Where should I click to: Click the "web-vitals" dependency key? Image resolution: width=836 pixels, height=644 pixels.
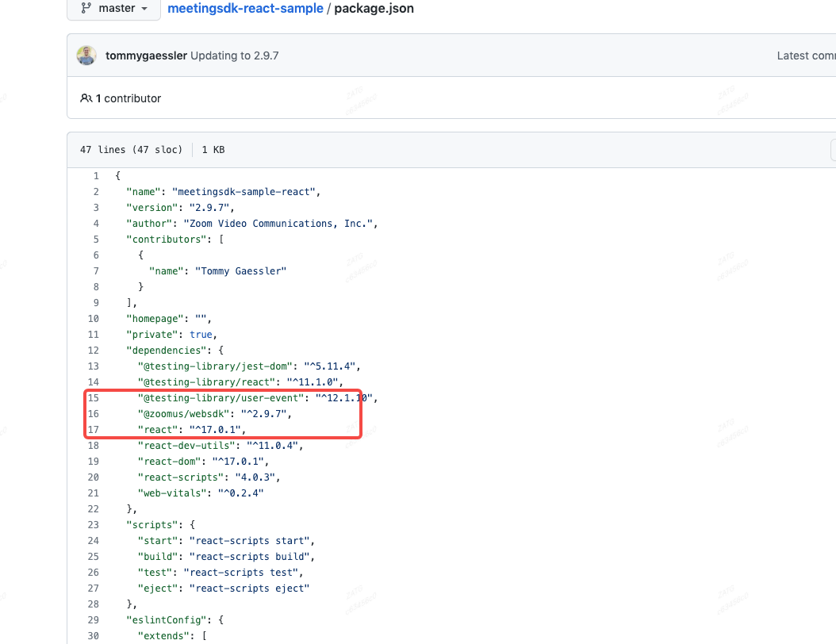[x=171, y=493]
